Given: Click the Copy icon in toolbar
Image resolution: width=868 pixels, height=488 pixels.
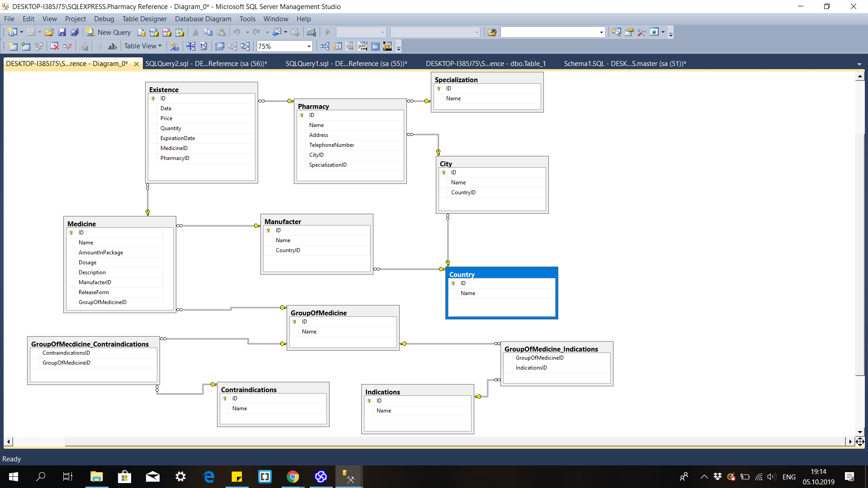Looking at the screenshot, I should 208,32.
